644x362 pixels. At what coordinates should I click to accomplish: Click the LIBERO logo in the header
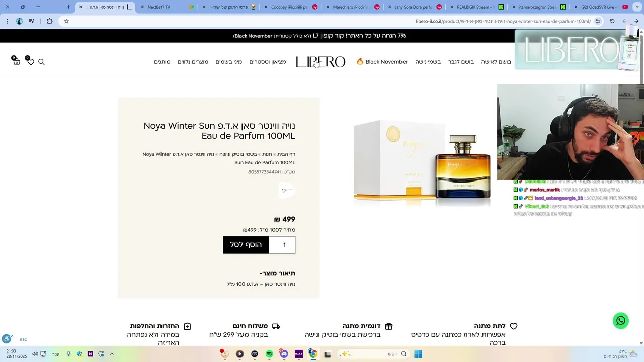pyautogui.click(x=320, y=62)
